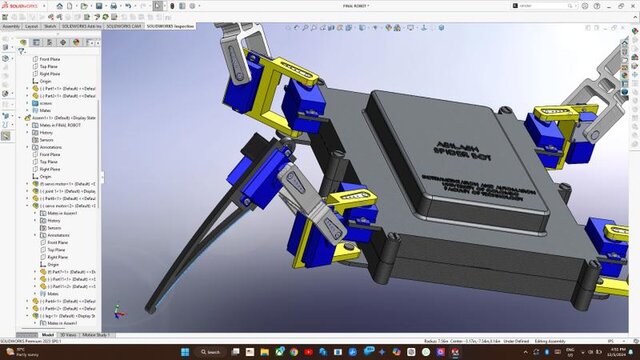
Task: Click the Under Defined status text
Action: [516, 341]
